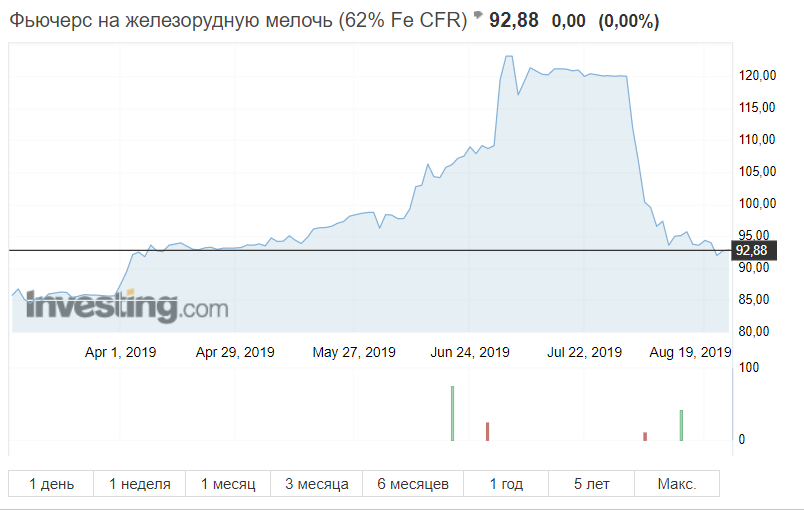Click the small marker icon beside the title

point(477,16)
